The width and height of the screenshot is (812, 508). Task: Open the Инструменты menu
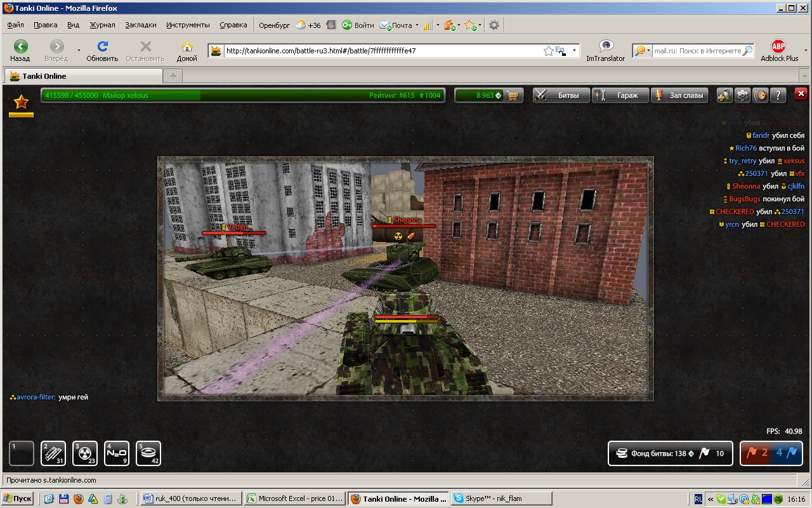[x=188, y=25]
